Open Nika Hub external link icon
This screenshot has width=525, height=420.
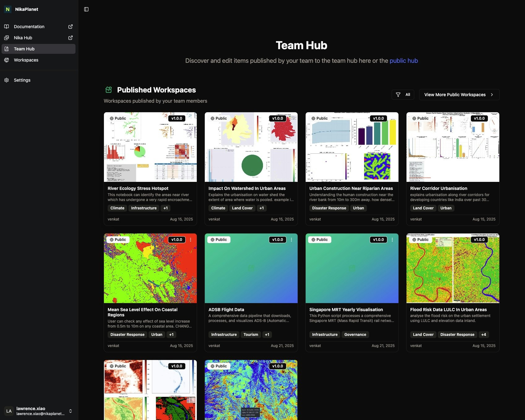[71, 38]
